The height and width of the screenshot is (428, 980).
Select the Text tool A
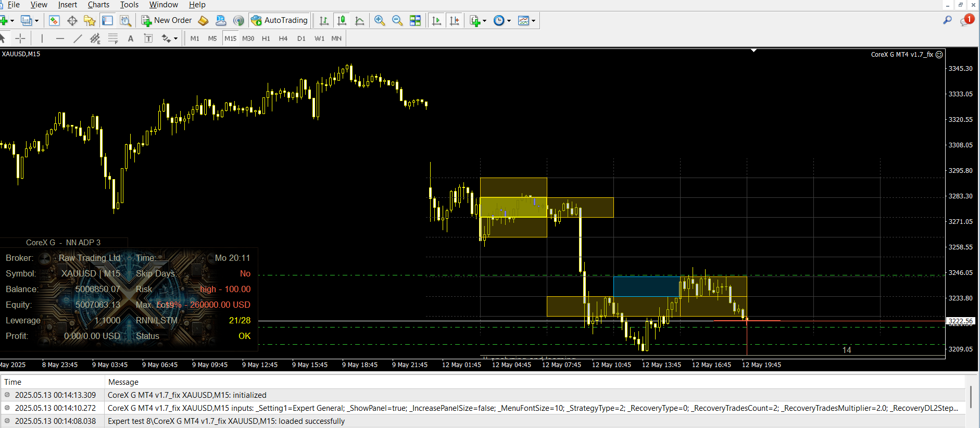(x=131, y=38)
